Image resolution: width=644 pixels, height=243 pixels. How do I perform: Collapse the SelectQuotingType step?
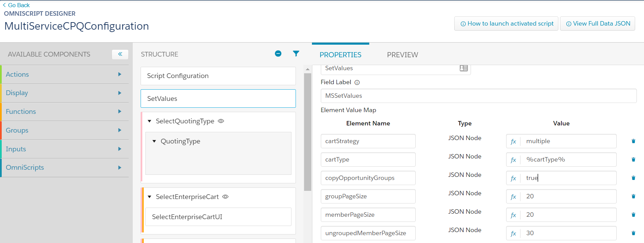coord(149,121)
